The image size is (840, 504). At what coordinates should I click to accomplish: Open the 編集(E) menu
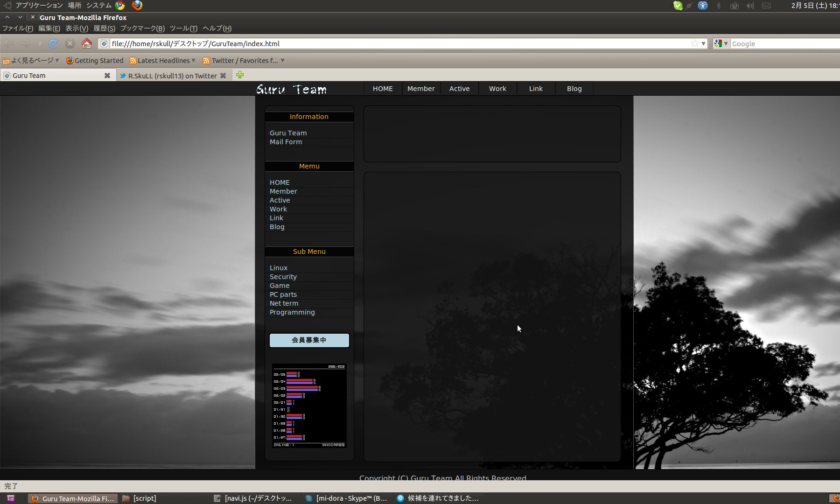[x=49, y=28]
